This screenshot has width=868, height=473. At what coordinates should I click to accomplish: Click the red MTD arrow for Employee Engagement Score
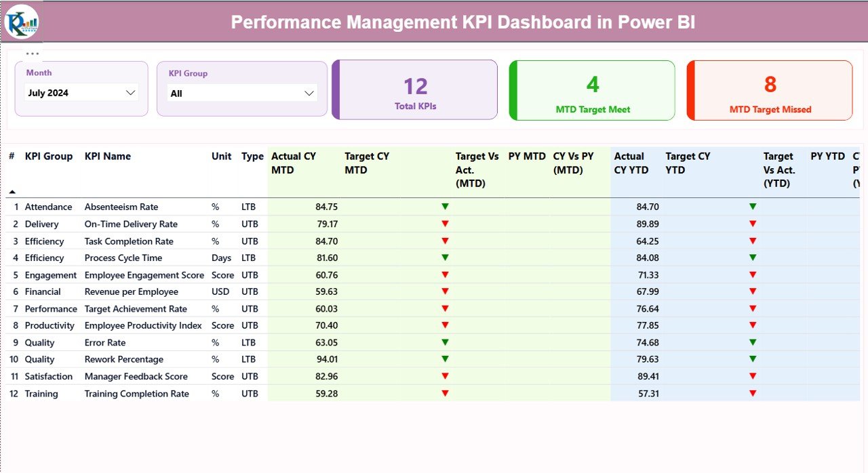(x=445, y=274)
